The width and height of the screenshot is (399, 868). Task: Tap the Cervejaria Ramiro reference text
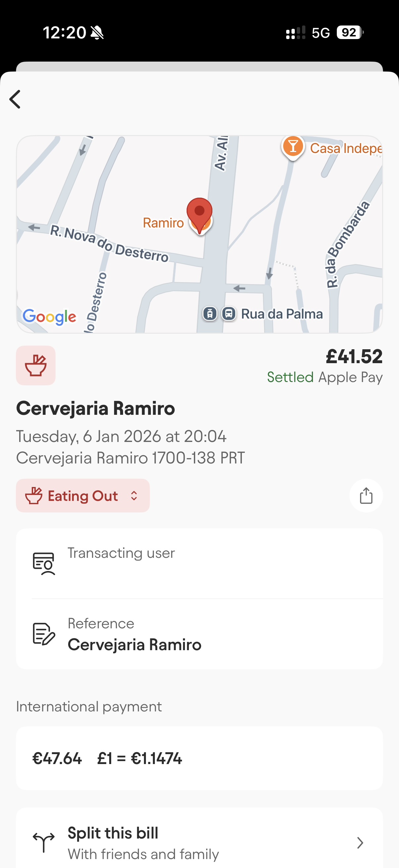click(x=135, y=645)
